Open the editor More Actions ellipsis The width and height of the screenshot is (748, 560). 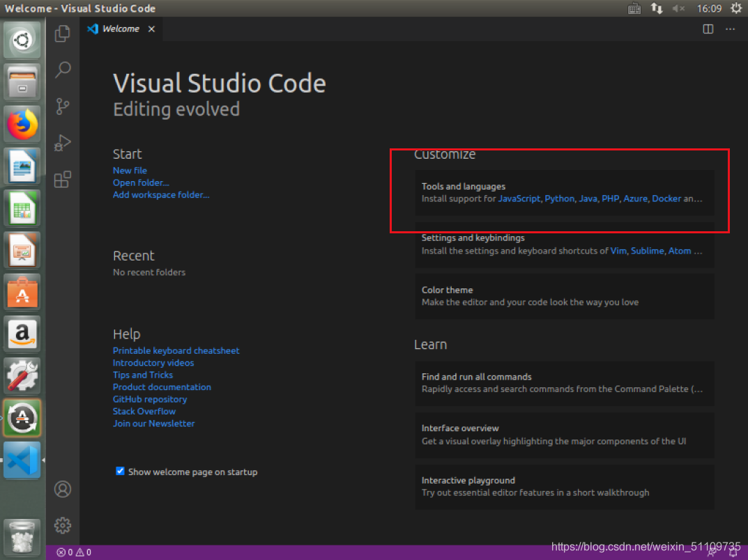[x=730, y=29]
